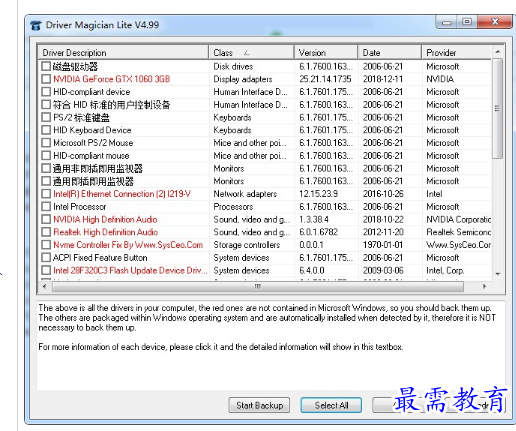Check Intel 28F320C3 Flash Update Device driver
The image size is (516, 431).
(46, 270)
